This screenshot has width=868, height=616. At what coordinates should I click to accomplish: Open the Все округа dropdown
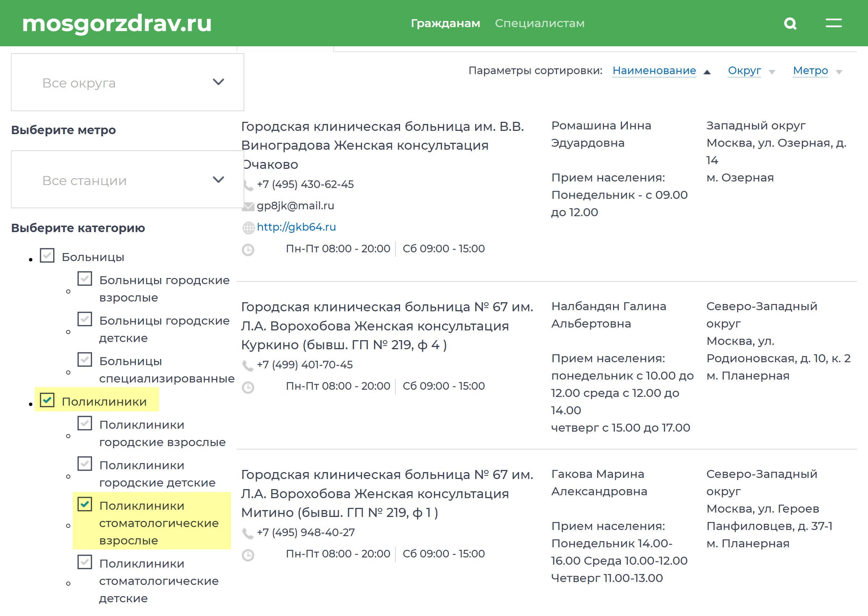pos(127,82)
